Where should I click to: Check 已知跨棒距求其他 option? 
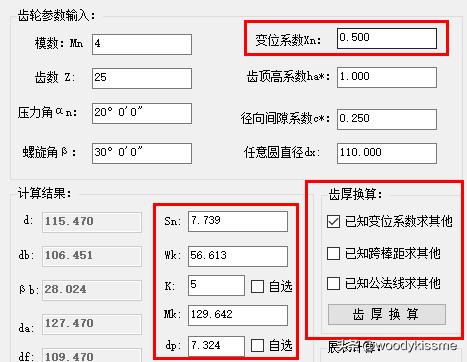click(333, 253)
